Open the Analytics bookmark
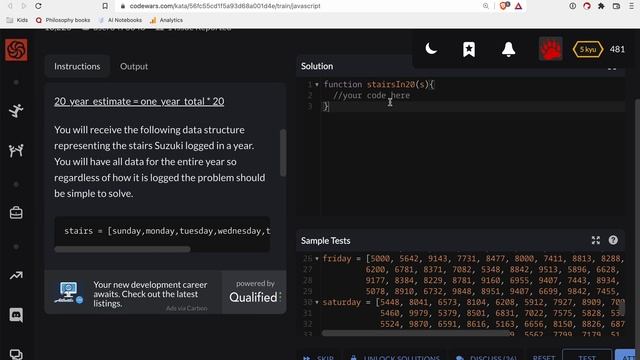This screenshot has width=640, height=360. tap(166, 20)
